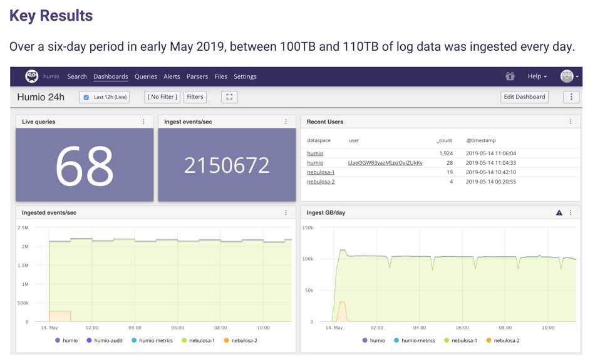Click the warning triangle on Ingest GB/day
The width and height of the screenshot is (595, 364).
tap(559, 212)
